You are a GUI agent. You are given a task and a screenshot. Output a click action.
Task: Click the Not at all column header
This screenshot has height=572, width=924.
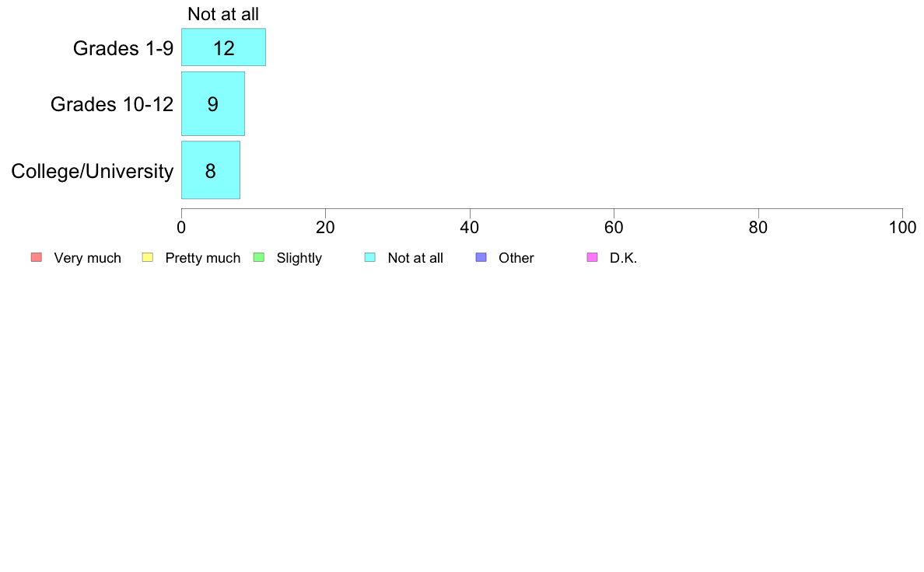point(223,14)
